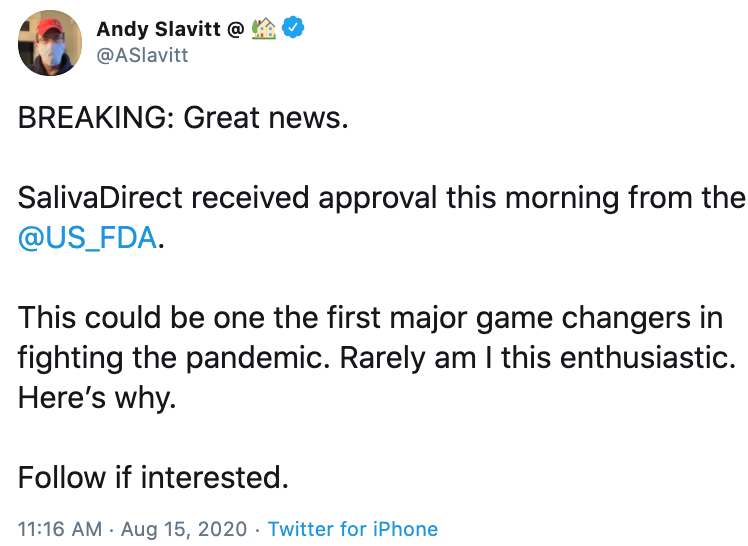Image resolution: width=748 pixels, height=546 pixels.
Task: Click the "Follow if interested." line
Action: point(152,478)
